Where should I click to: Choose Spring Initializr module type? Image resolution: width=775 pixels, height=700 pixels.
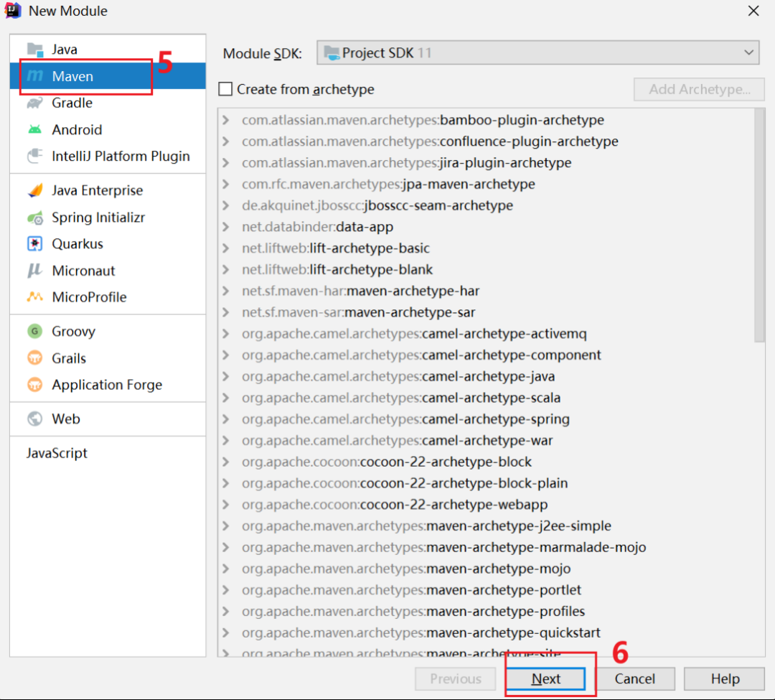pyautogui.click(x=108, y=218)
